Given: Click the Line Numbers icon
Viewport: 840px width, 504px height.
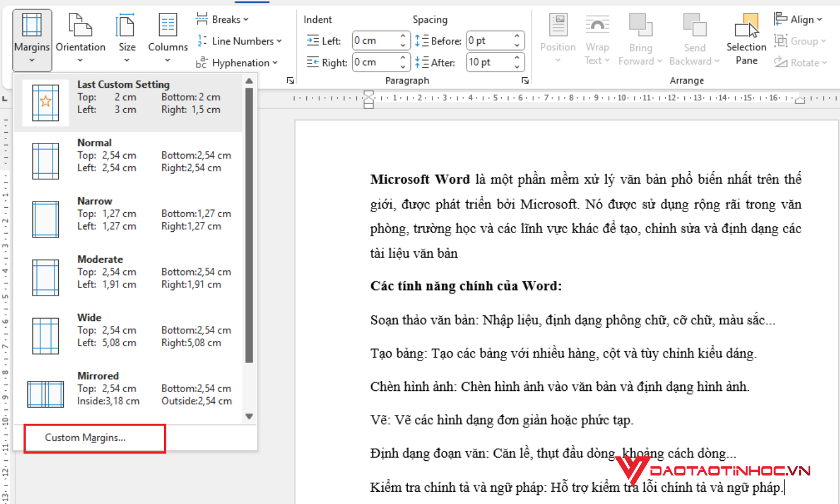Looking at the screenshot, I should tap(202, 41).
